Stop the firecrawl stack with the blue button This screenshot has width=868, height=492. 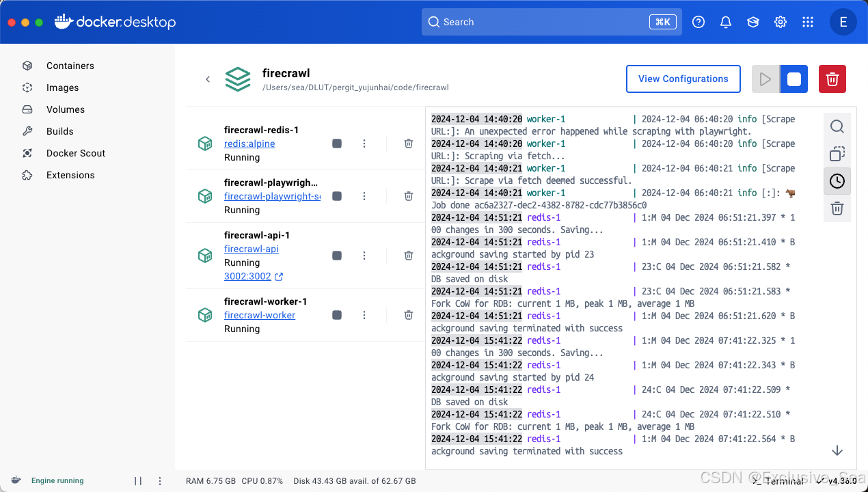point(794,79)
